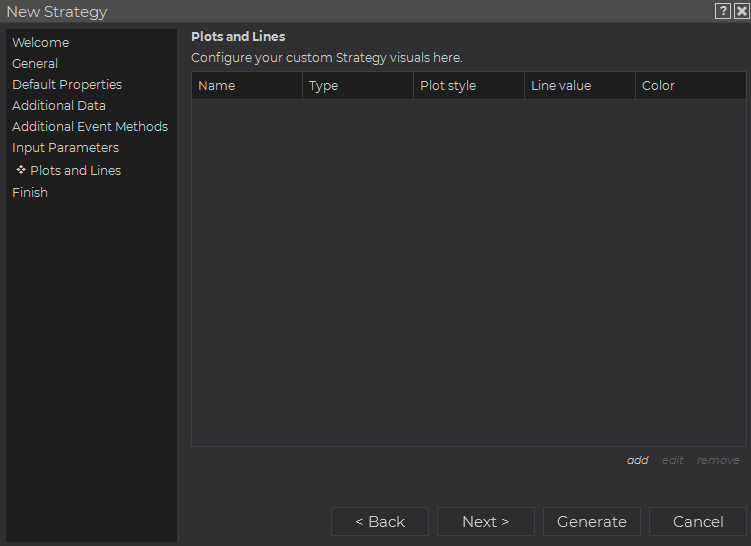This screenshot has height=546, width=751.
Task: Open the General wizard page
Action: (35, 64)
